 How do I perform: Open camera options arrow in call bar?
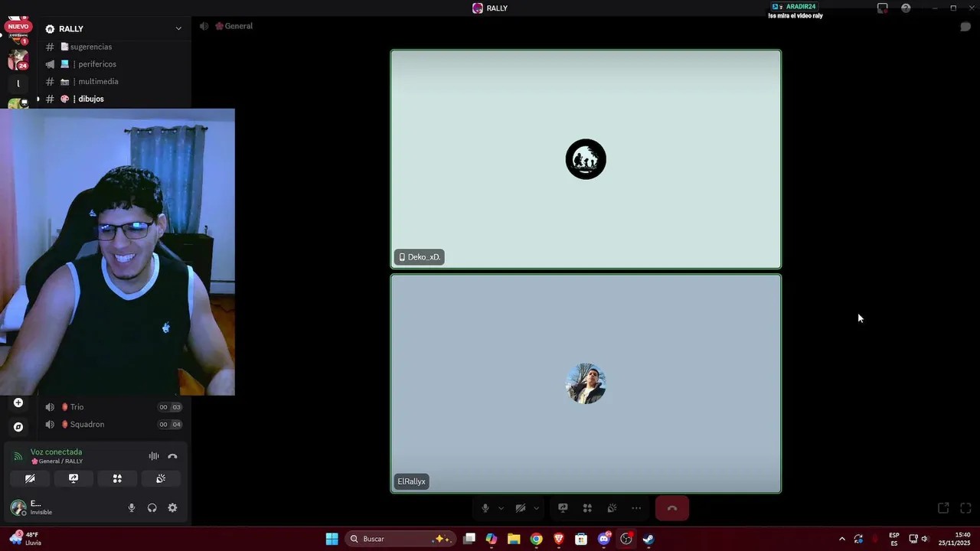pyautogui.click(x=536, y=508)
